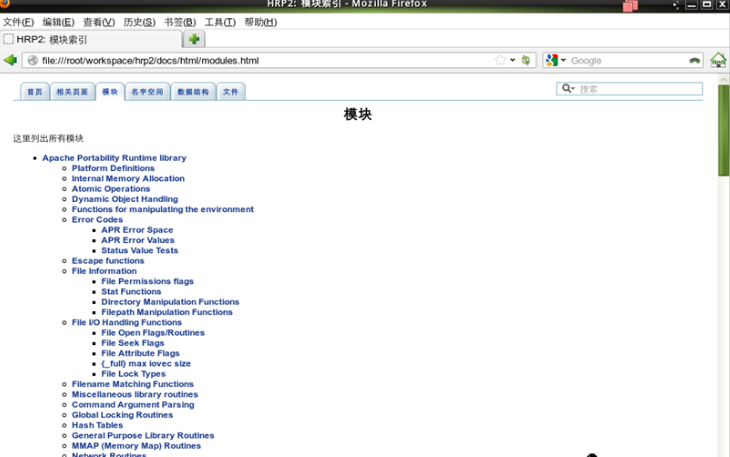This screenshot has width=730, height=457.
Task: Open Filepath Manipulation Functions link
Action: pyautogui.click(x=167, y=312)
